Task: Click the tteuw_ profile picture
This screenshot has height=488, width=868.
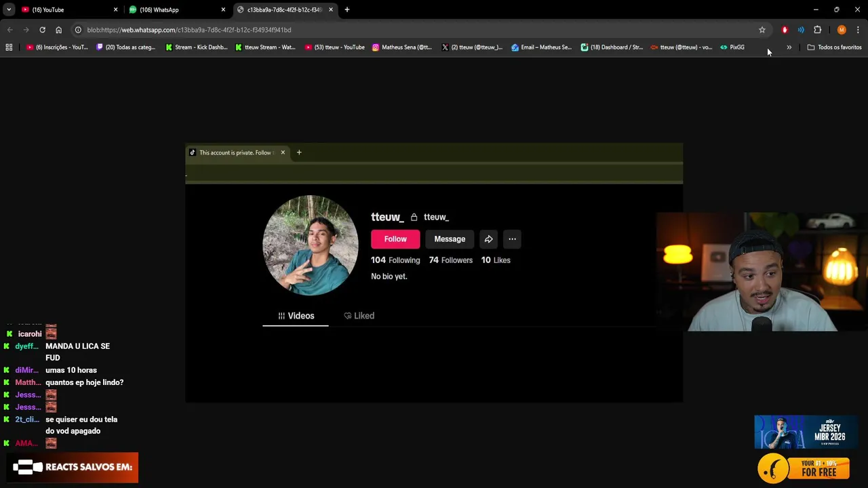Action: tap(311, 245)
